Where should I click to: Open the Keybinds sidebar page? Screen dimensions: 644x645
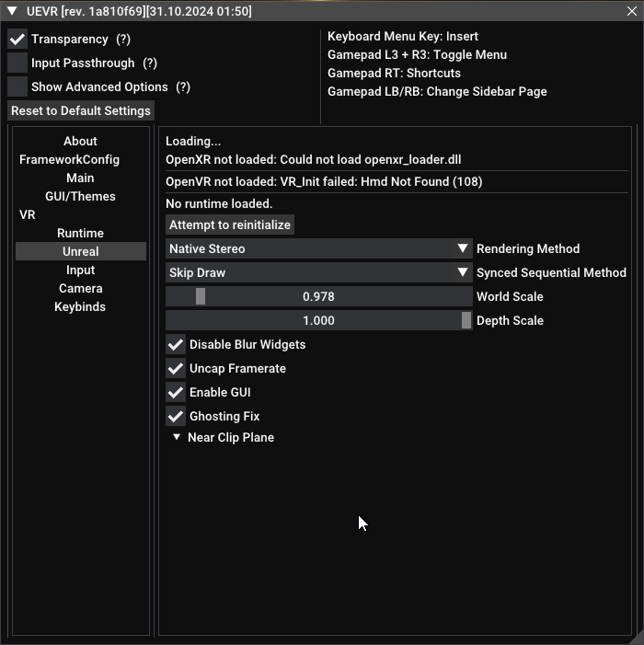[80, 307]
